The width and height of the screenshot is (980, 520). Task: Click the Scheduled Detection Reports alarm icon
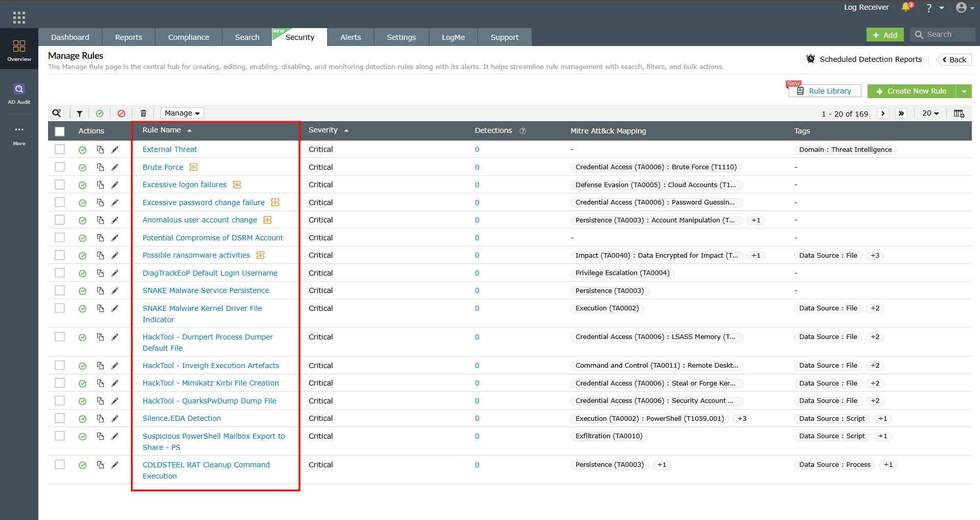[x=810, y=59]
